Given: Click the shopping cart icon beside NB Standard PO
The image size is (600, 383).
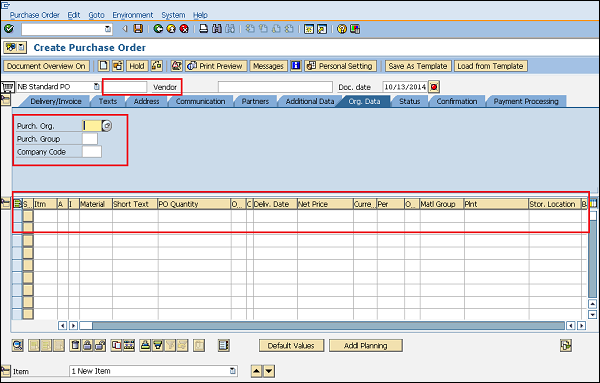Looking at the screenshot, I should [8, 87].
